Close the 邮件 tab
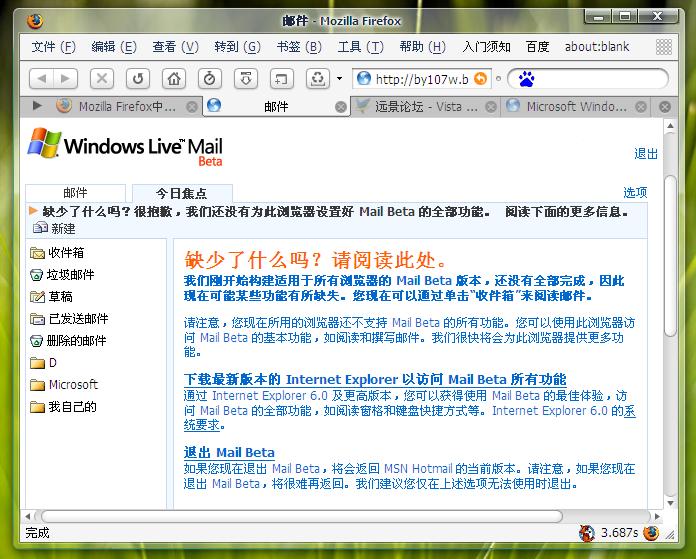Screen dimensions: 696x559 pyautogui.click(x=340, y=107)
